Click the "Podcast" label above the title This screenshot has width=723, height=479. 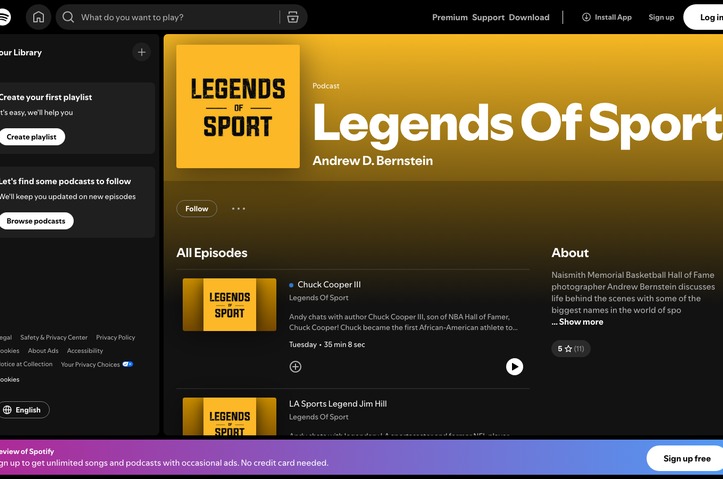click(x=326, y=86)
